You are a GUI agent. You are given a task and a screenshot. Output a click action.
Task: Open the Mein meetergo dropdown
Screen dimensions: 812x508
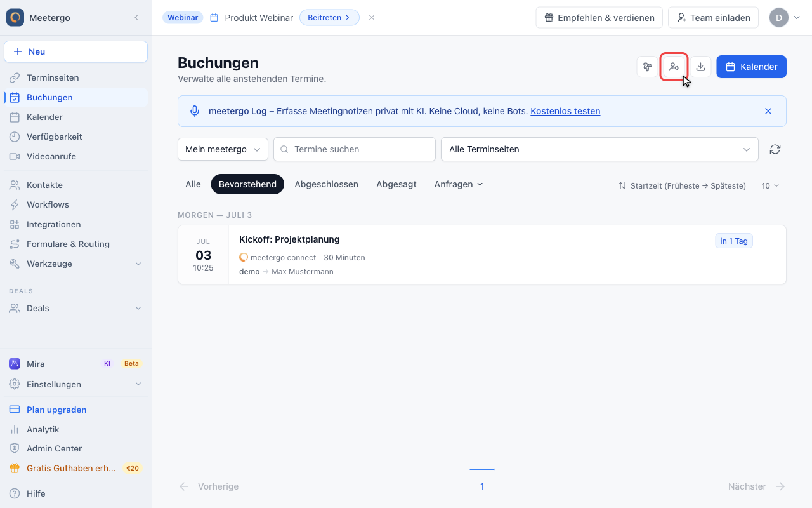click(223, 149)
